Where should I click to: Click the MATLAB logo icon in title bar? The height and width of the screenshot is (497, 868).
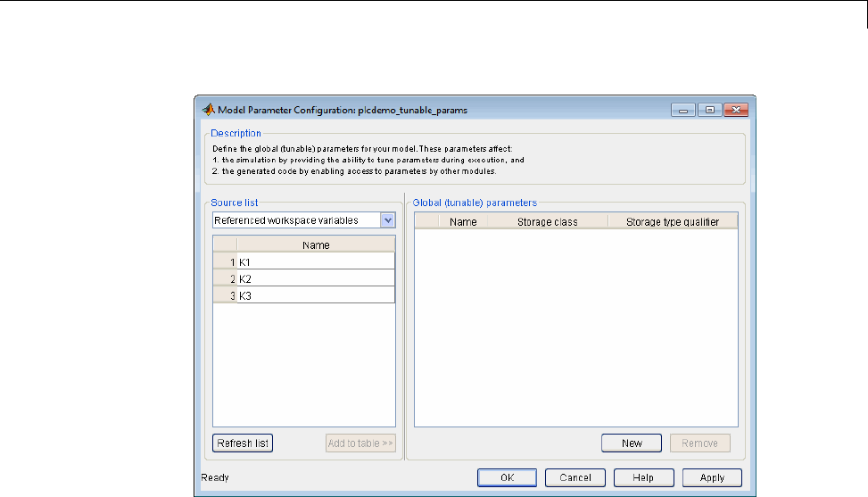click(208, 110)
